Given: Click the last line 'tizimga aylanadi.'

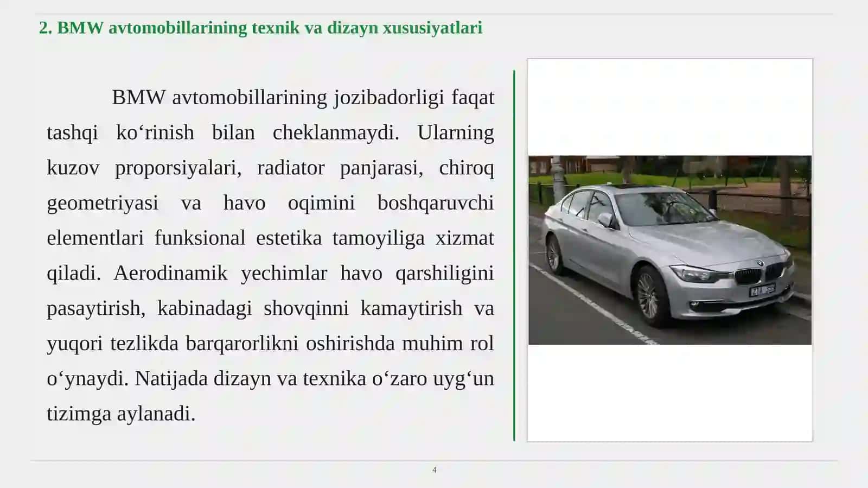Looking at the screenshot, I should tap(121, 414).
